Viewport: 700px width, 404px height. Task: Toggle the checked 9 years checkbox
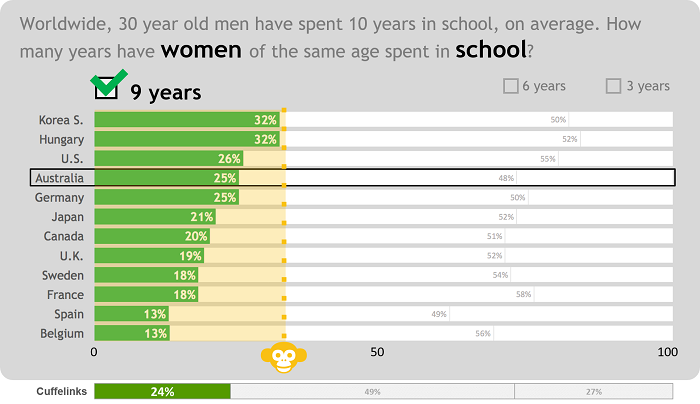tap(106, 89)
